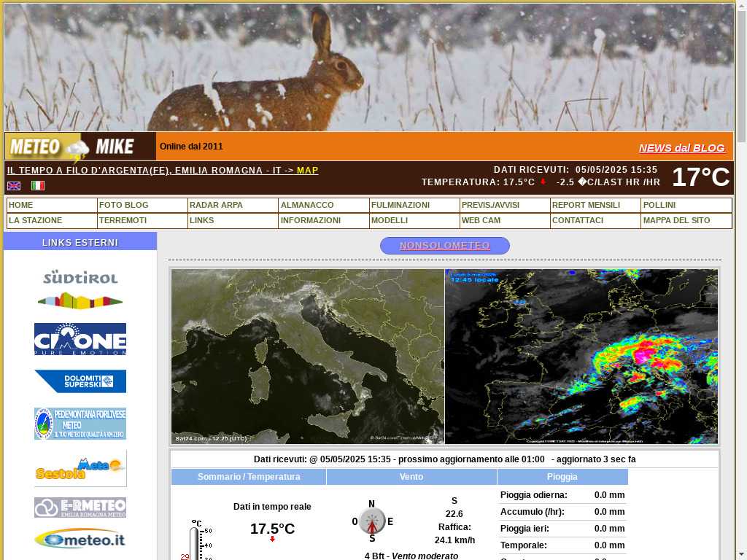Image resolution: width=747 pixels, height=560 pixels.
Task: Open the INFORMAZIONI menu item
Action: click(324, 220)
